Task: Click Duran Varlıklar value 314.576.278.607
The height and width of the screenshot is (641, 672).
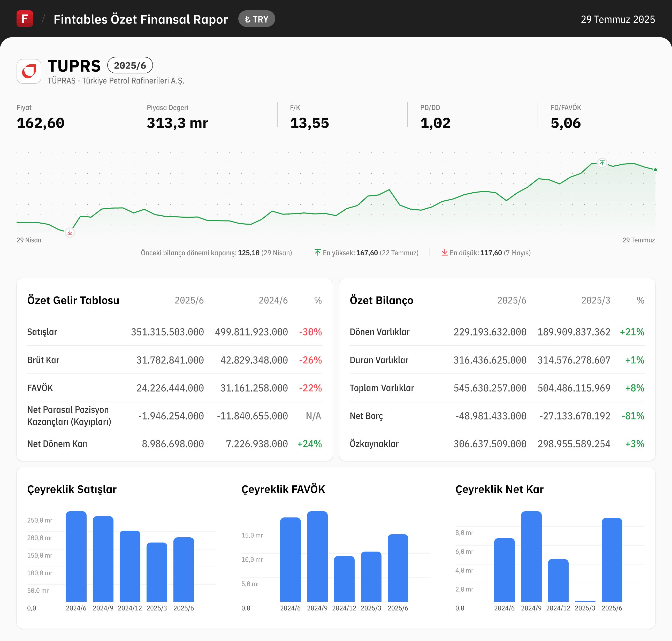Action: (574, 360)
